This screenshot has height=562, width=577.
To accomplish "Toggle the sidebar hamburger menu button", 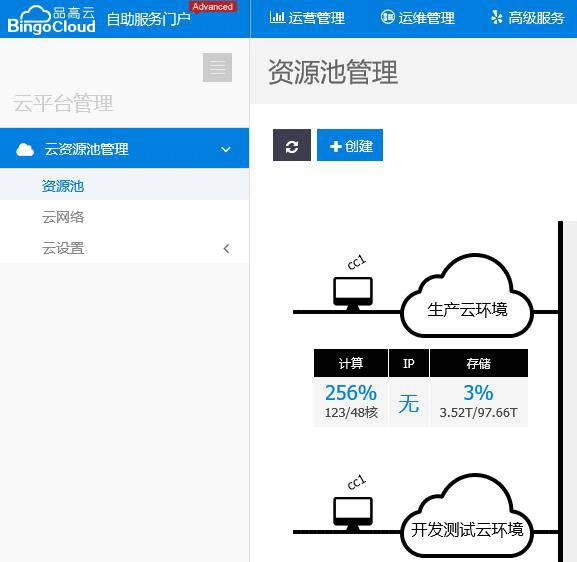I will tap(217, 67).
